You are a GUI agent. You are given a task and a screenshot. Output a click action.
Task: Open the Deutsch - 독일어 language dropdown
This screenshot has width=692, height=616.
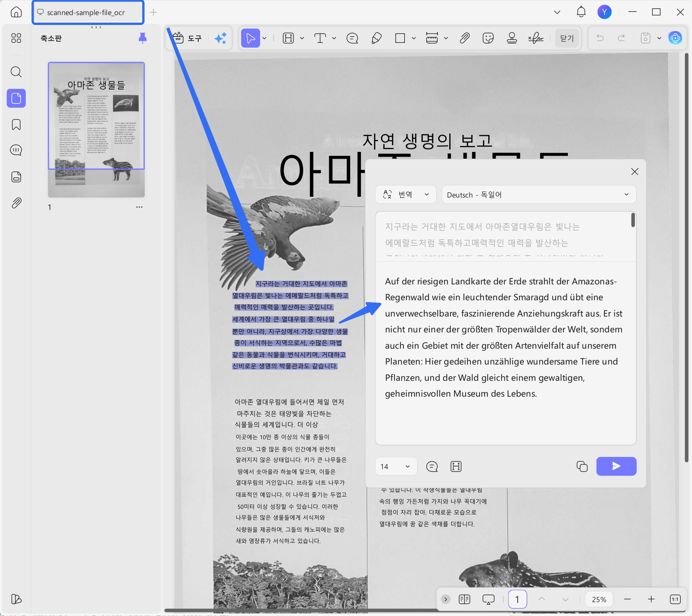[539, 194]
